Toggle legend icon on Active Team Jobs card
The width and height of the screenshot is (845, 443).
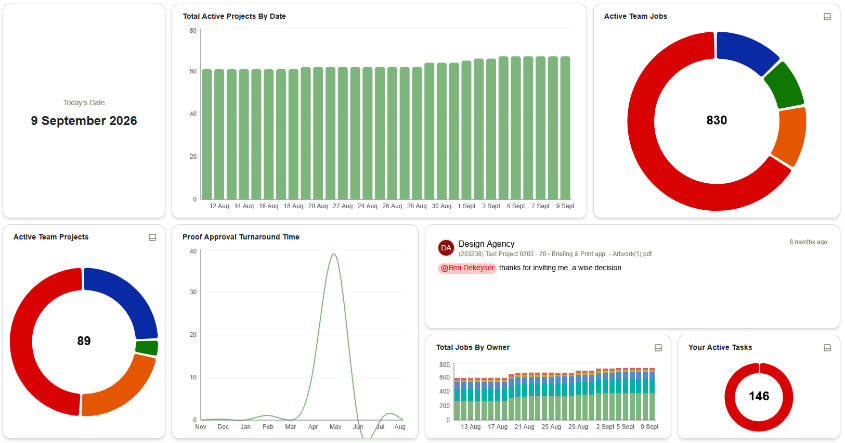(827, 17)
